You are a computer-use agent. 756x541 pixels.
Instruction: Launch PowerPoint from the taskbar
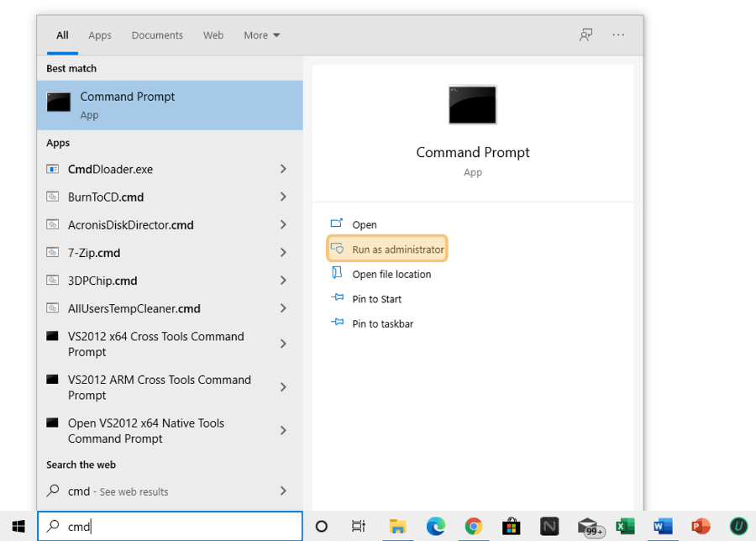click(x=701, y=526)
